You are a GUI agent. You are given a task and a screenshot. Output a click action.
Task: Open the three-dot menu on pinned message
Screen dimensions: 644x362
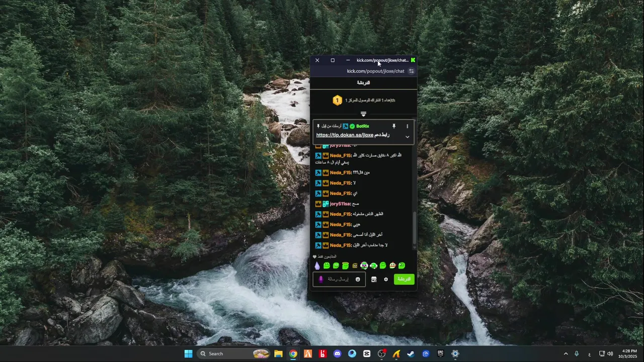click(408, 126)
